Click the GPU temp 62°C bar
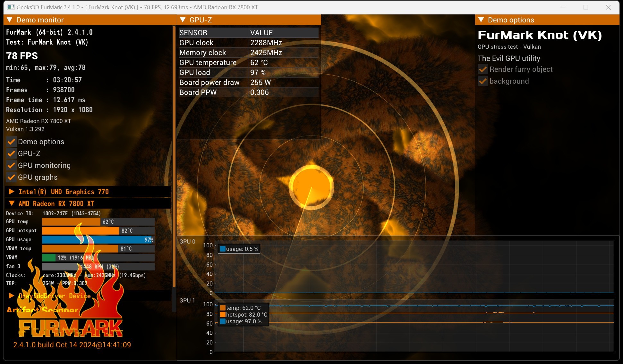This screenshot has width=623, height=364. tap(98, 222)
